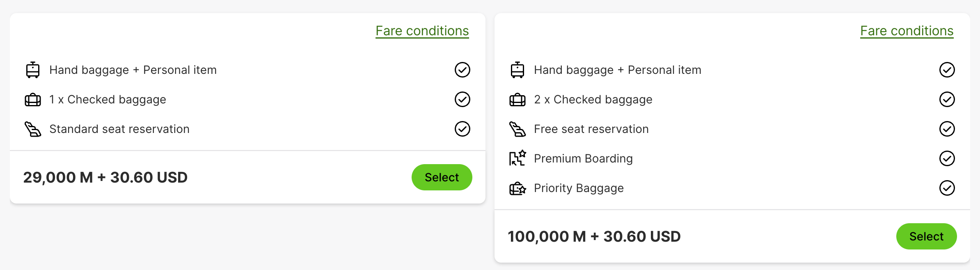Viewport: 980px width, 270px height.
Task: Click the 1 x Checked baggage suitcase icon
Action: (x=33, y=100)
